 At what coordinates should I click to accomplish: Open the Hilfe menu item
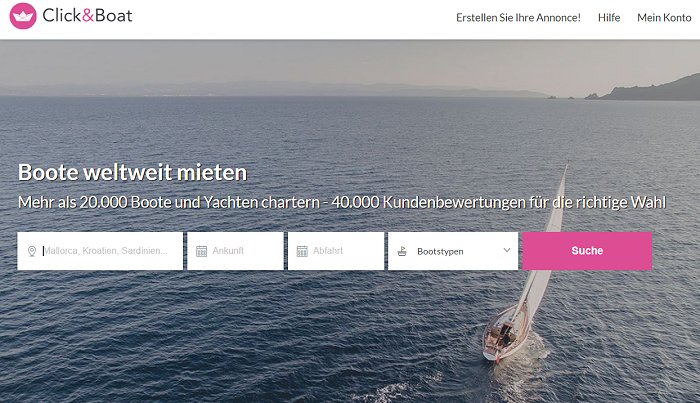click(x=609, y=17)
